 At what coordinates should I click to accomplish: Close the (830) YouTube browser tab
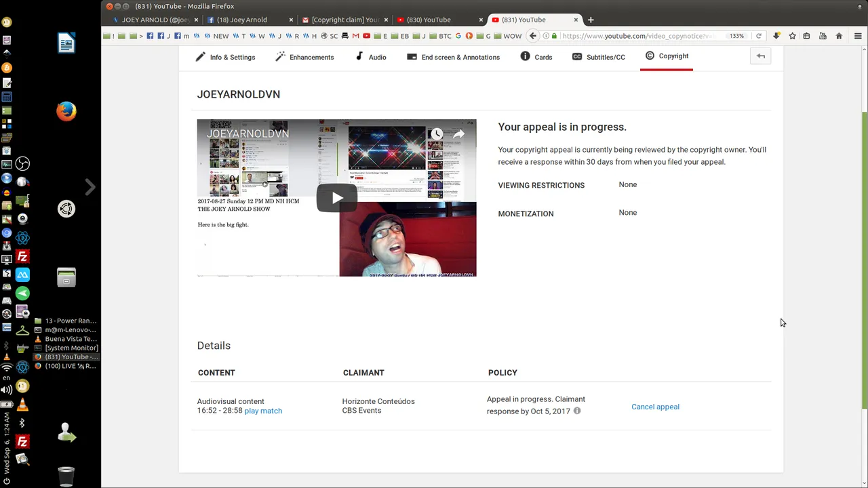tap(481, 20)
